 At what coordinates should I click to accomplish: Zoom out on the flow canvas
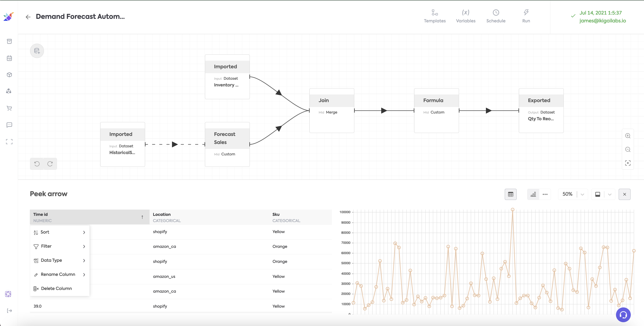point(627,150)
